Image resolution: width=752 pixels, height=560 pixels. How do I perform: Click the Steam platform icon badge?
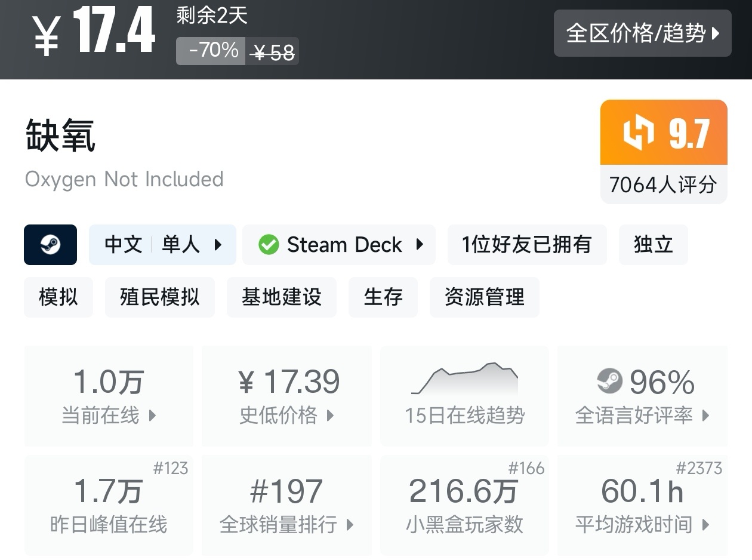(x=50, y=245)
